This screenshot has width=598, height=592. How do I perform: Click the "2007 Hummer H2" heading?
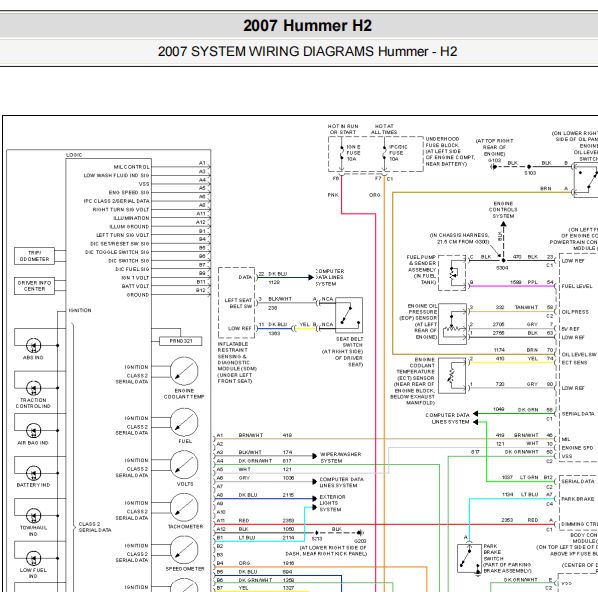pyautogui.click(x=307, y=26)
